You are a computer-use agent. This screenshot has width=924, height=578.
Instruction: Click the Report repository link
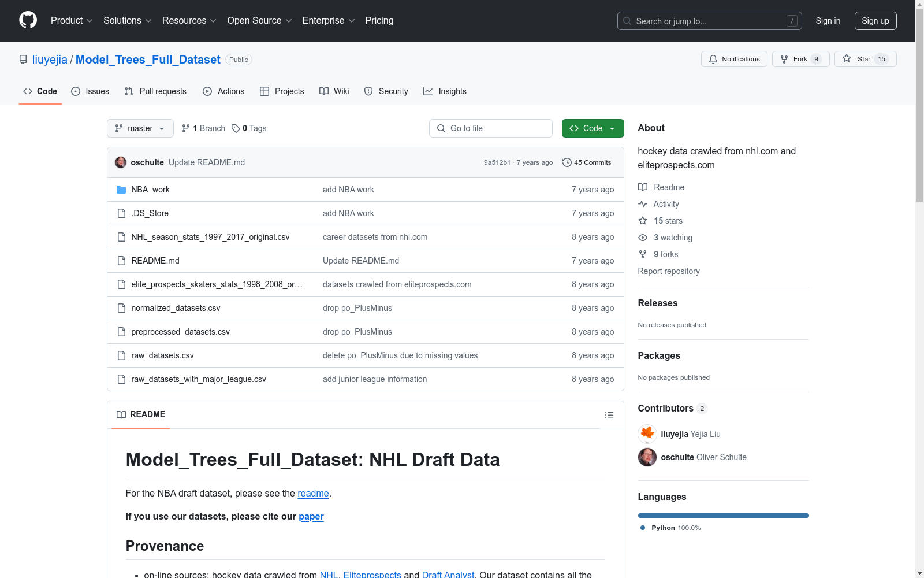click(x=669, y=271)
